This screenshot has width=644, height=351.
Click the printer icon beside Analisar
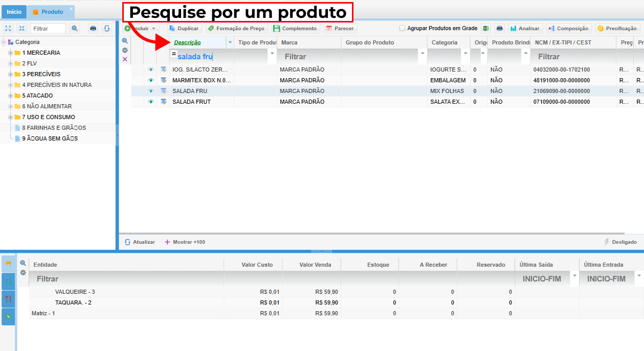coord(499,29)
